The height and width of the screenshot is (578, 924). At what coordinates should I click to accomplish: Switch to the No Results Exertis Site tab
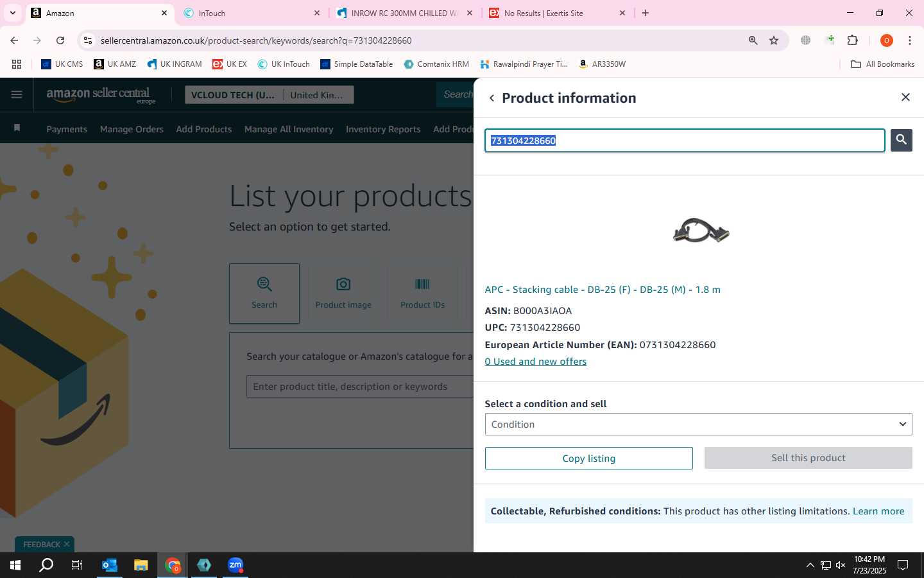click(x=556, y=13)
